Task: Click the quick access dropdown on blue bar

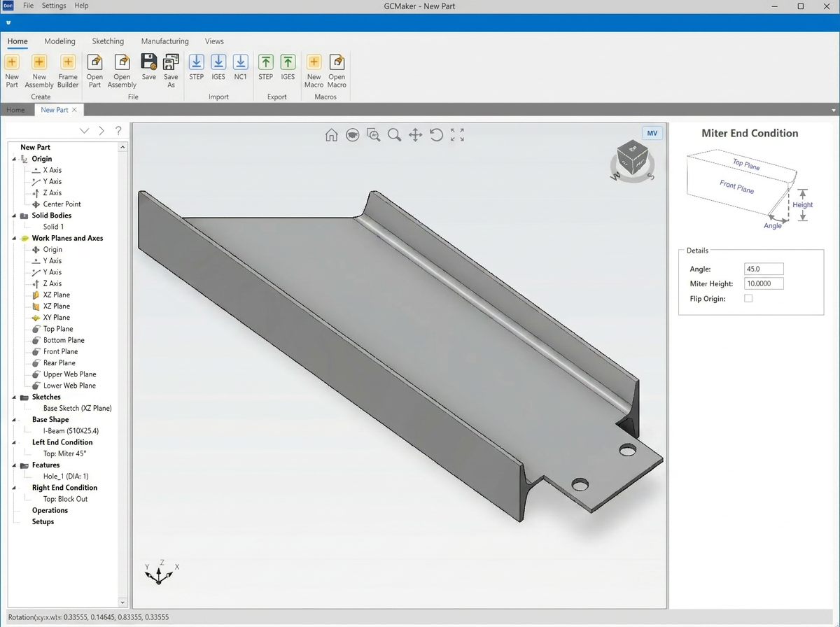Action: tap(8, 23)
